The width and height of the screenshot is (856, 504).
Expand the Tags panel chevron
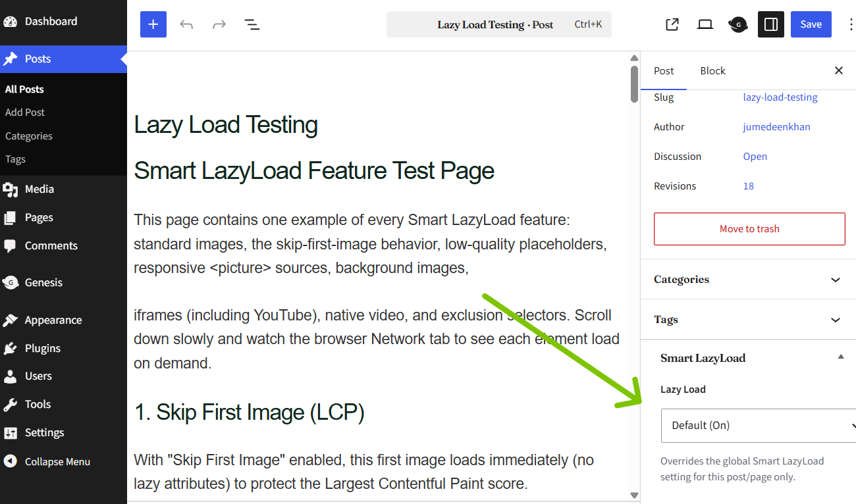pyautogui.click(x=836, y=320)
